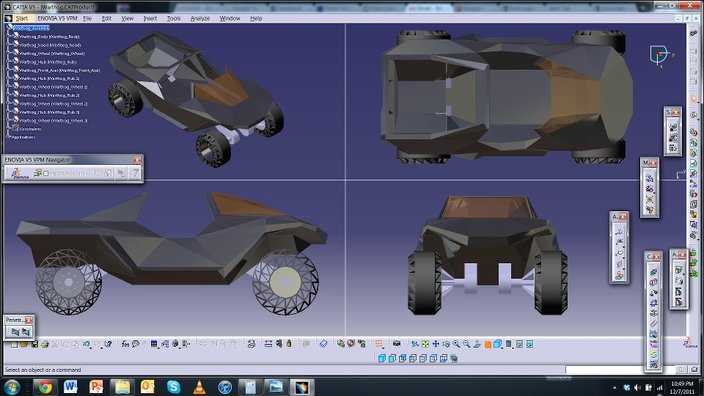This screenshot has height=396, width=704.
Task: Open Microsoft Word from the taskbar
Action: click(x=70, y=387)
